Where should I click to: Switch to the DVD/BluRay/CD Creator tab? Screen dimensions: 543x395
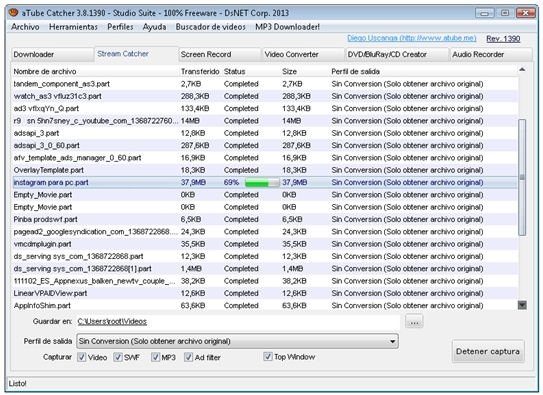point(397,55)
